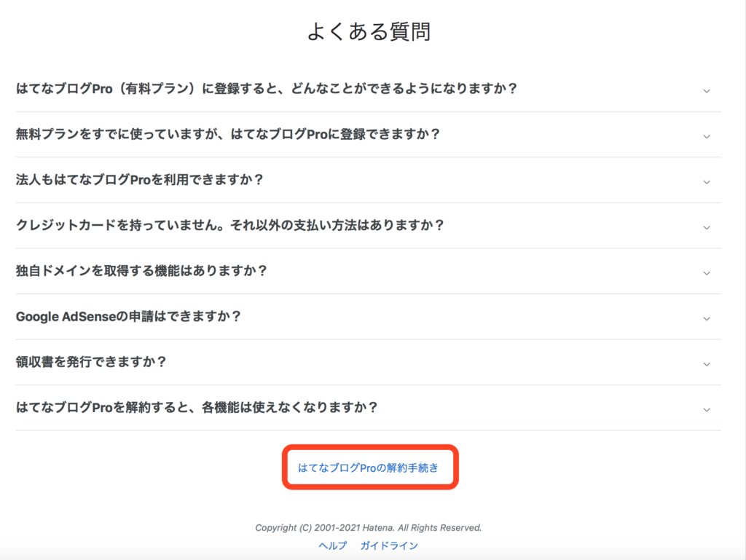This screenshot has height=560, width=746.
Task: Click question 領収書を発行できますか
Action: (x=91, y=362)
